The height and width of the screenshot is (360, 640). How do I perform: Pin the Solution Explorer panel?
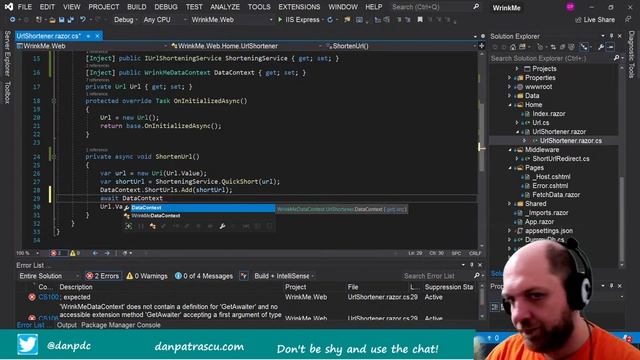pyautogui.click(x=611, y=36)
